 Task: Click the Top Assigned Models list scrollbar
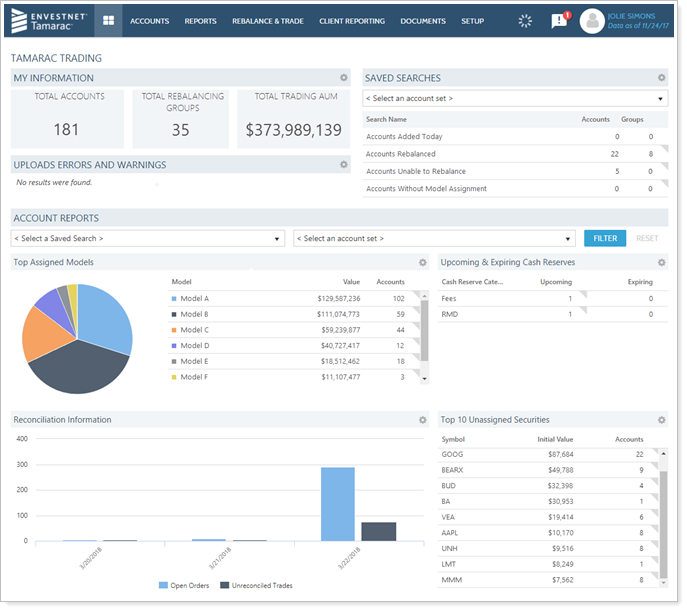click(x=424, y=330)
